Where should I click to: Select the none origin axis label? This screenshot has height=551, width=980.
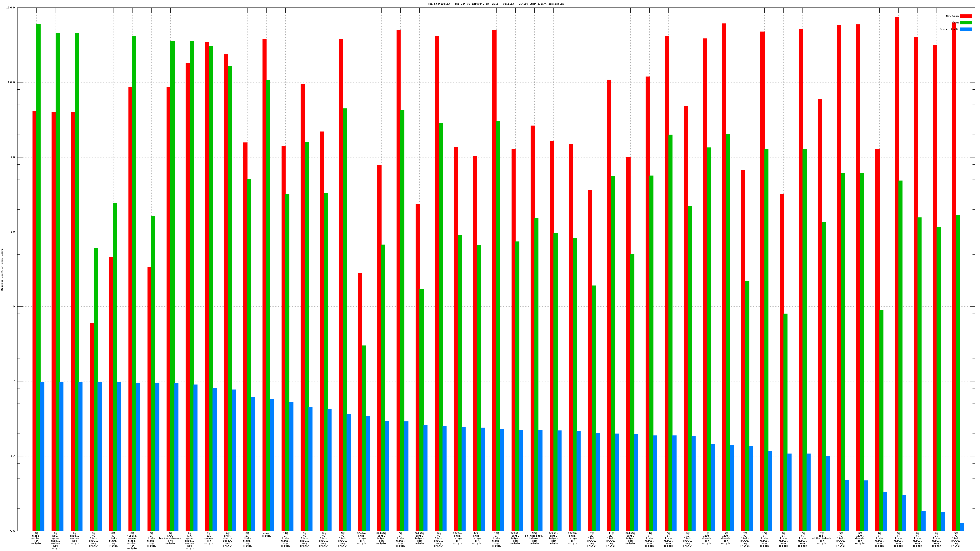266,535
